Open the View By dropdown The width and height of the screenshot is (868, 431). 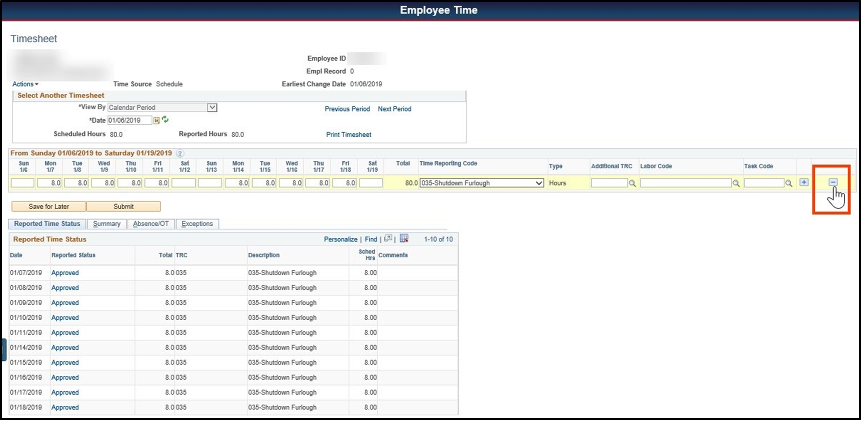(212, 107)
